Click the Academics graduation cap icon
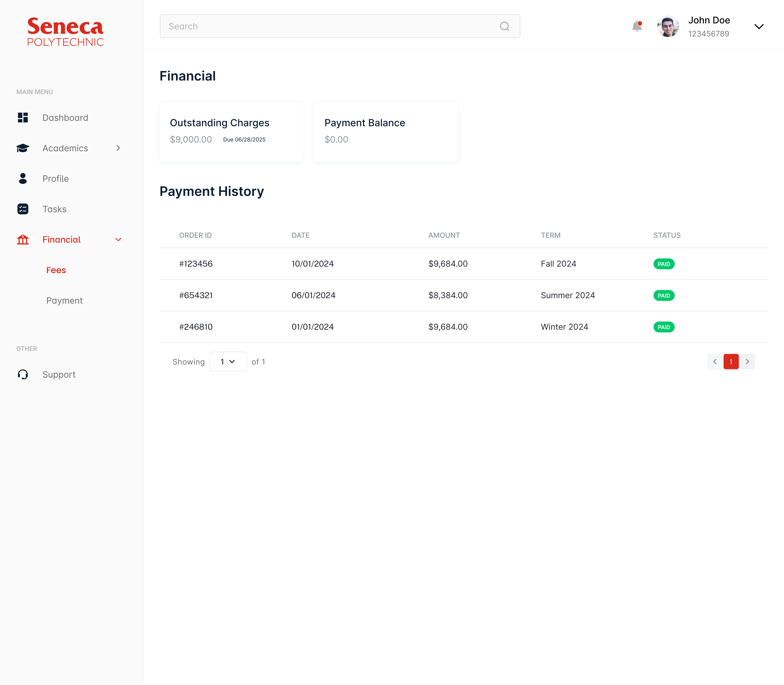Image resolution: width=784 pixels, height=685 pixels. pos(23,148)
